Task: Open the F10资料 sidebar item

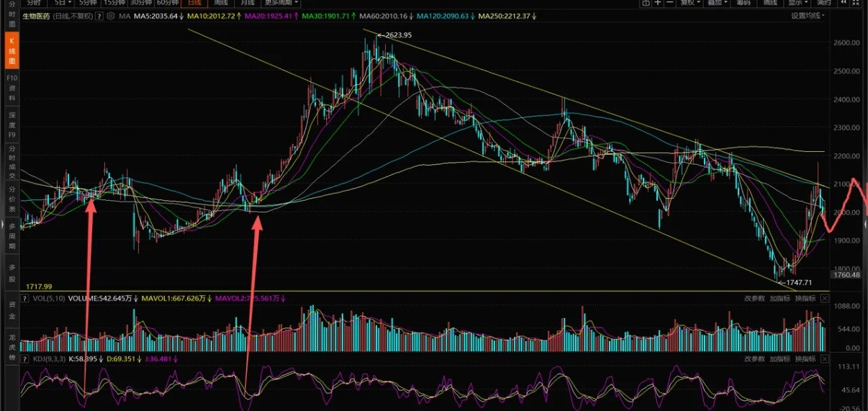Action: coord(12,86)
